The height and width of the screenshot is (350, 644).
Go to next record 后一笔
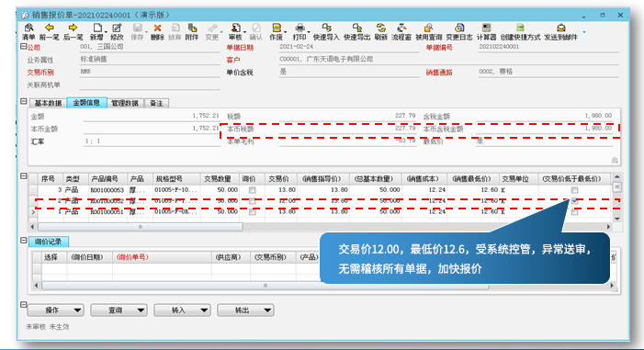(x=73, y=31)
